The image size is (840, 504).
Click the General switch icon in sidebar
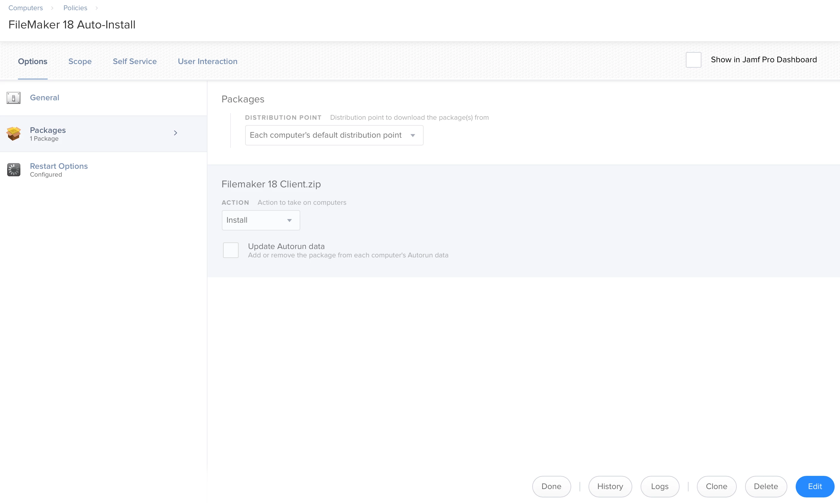point(13,98)
